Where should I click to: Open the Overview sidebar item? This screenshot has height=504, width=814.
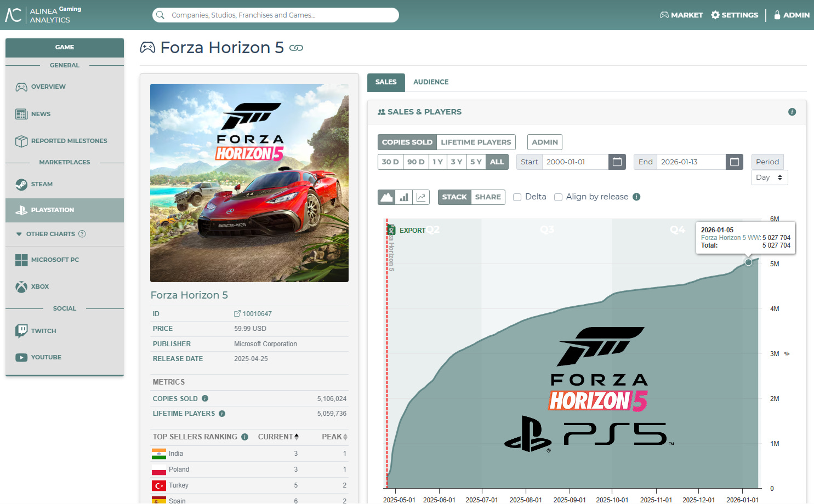tap(65, 87)
